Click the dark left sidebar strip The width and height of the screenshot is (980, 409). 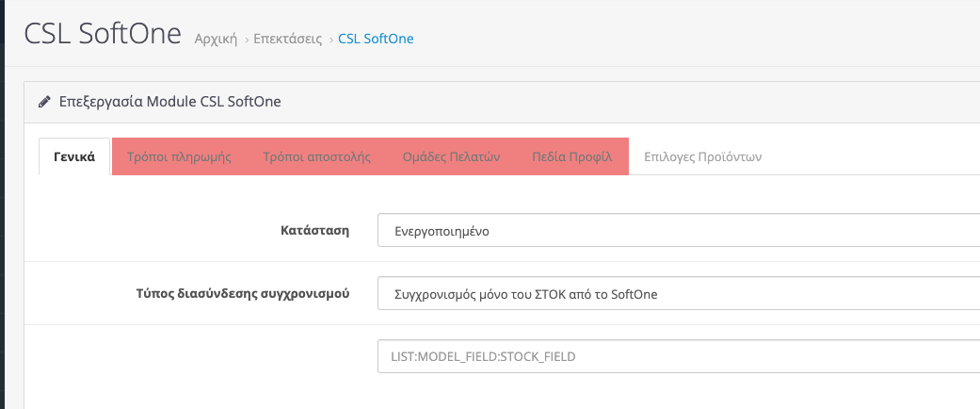pos(2,204)
